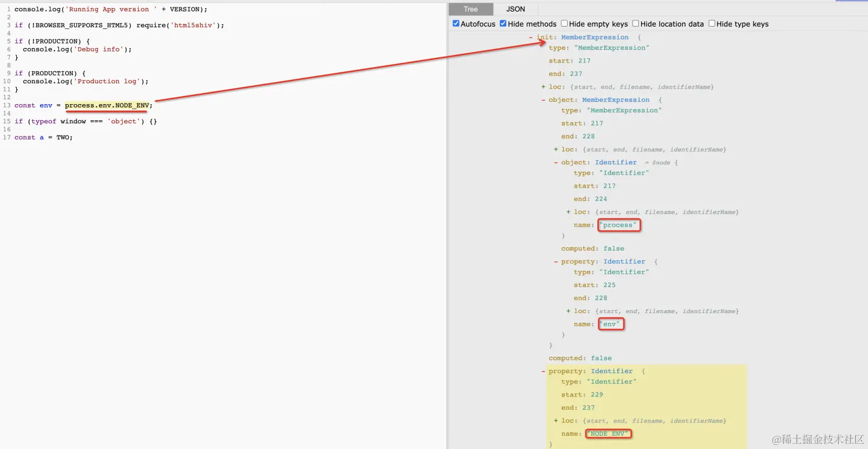The image size is (868, 449).
Task: Click line number 17 in the gutter
Action: (7, 138)
